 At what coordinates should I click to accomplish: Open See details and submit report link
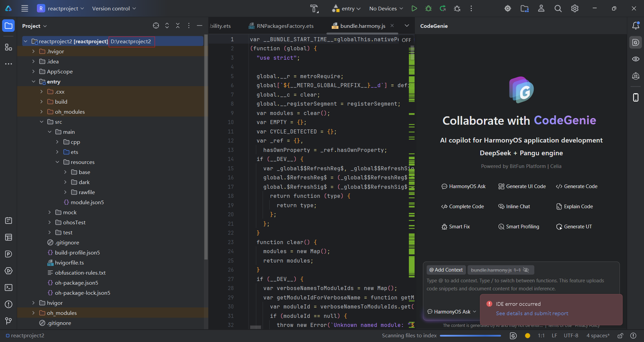click(532, 313)
